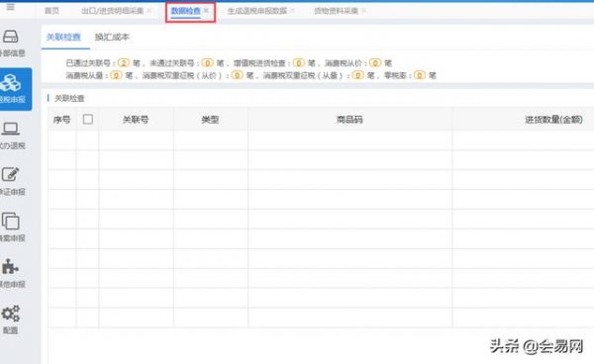Close the 货物资料采集 tab
Image resolution: width=594 pixels, height=364 pixels.
(x=363, y=11)
